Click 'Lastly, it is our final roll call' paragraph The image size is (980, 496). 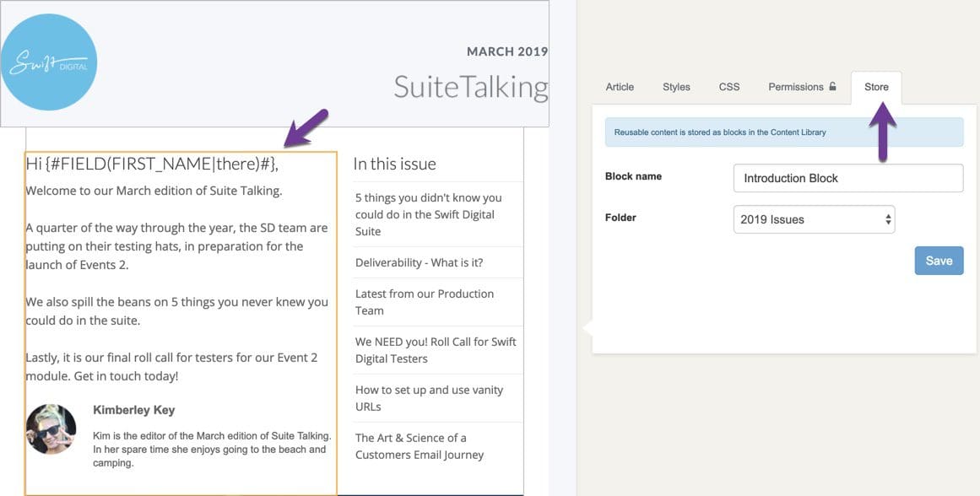click(172, 367)
